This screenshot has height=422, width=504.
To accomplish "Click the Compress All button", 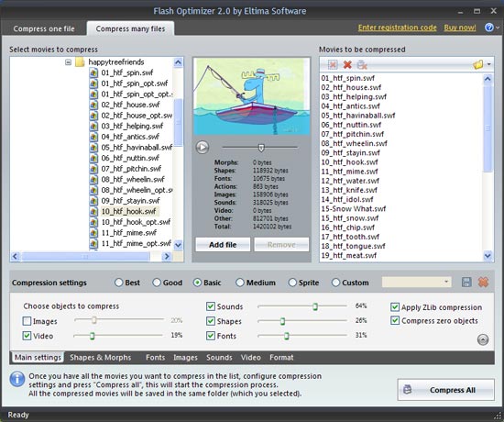I will [446, 390].
